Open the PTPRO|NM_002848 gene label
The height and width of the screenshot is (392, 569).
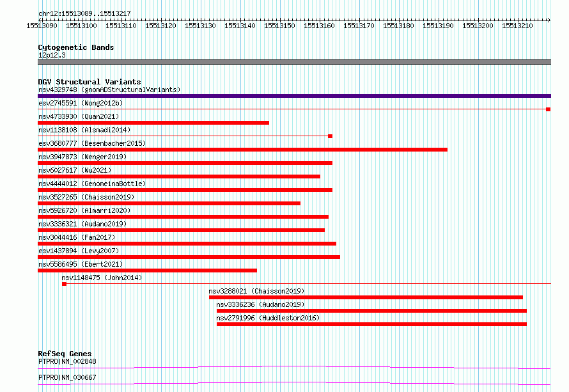pos(67,361)
